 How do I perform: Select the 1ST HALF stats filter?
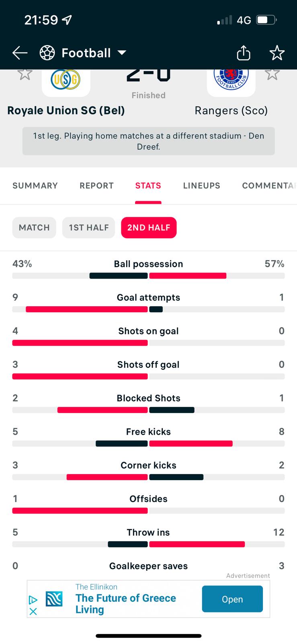tap(89, 227)
